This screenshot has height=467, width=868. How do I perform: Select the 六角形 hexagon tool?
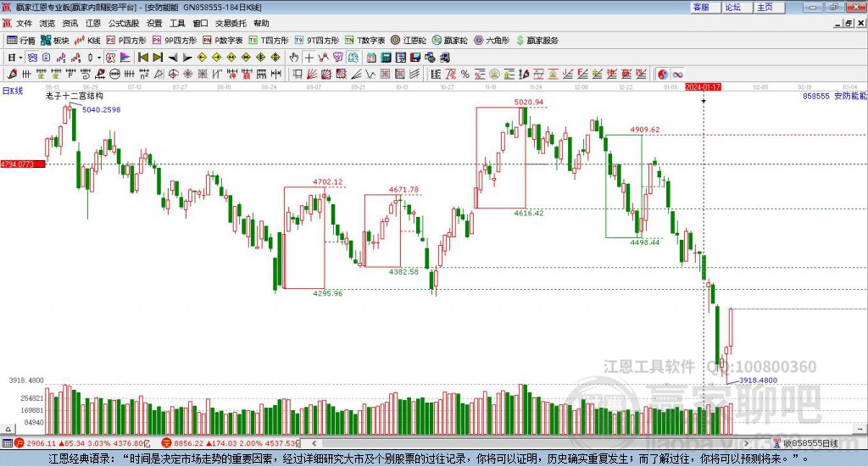click(492, 41)
